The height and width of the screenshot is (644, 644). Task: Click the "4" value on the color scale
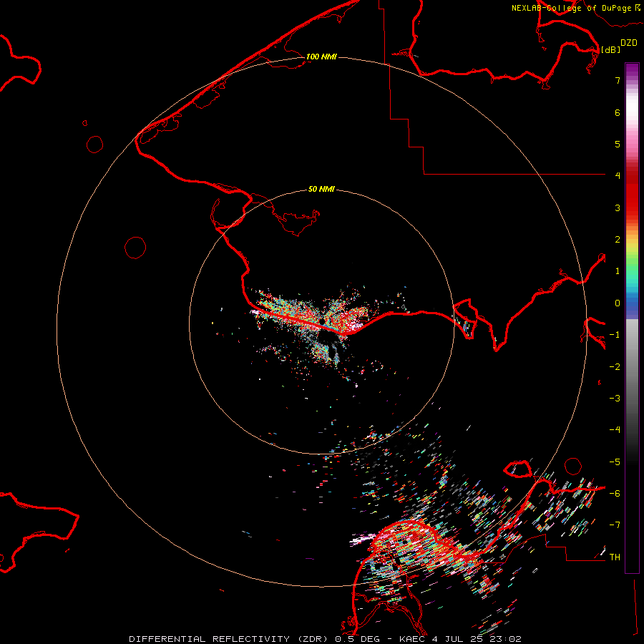(618, 176)
